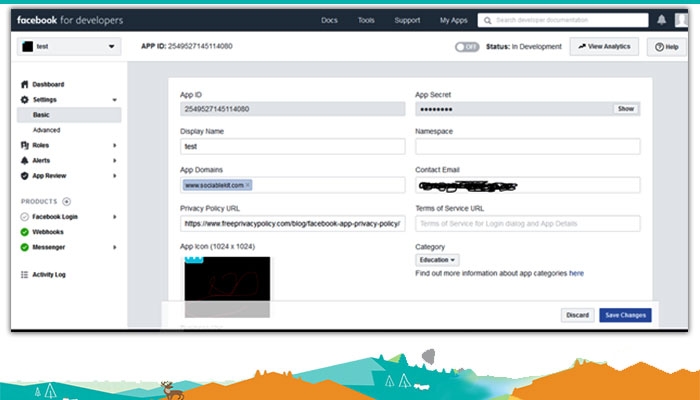The width and height of the screenshot is (700, 400).
Task: Click the Roles icon in sidebar
Action: [24, 145]
